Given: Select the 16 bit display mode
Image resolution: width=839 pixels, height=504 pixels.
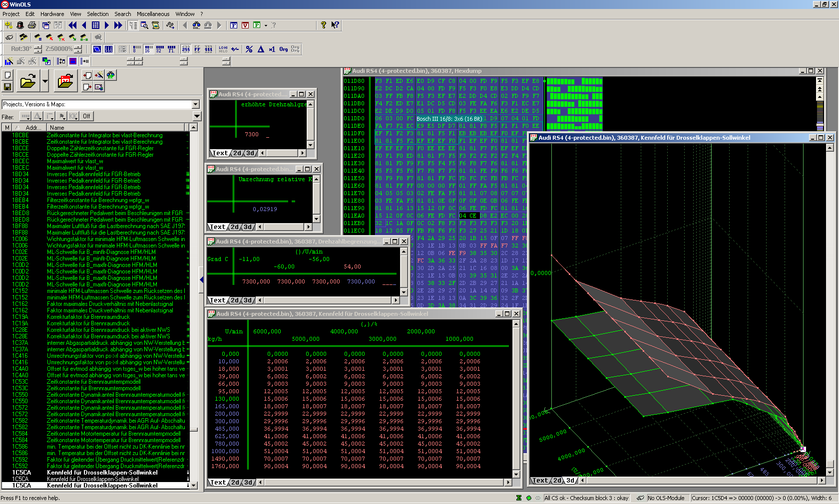Looking at the screenshot, I should coord(148,49).
